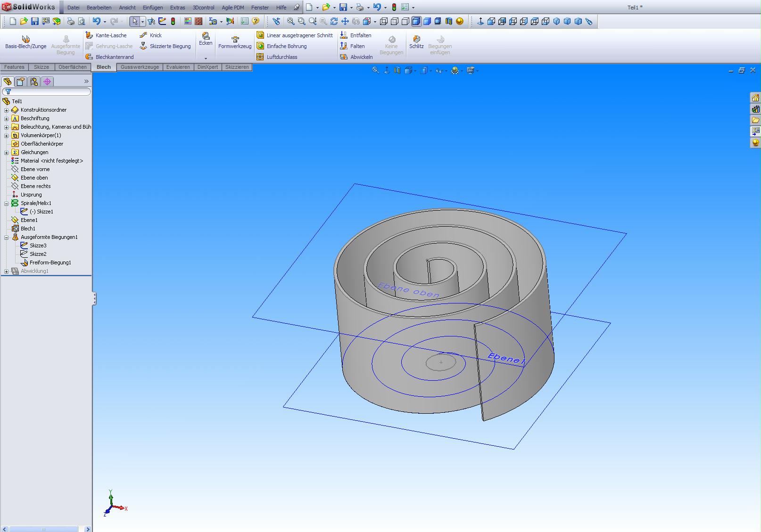Open the DimXpertManager tab icon
The width and height of the screenshot is (761, 532).
(x=47, y=82)
